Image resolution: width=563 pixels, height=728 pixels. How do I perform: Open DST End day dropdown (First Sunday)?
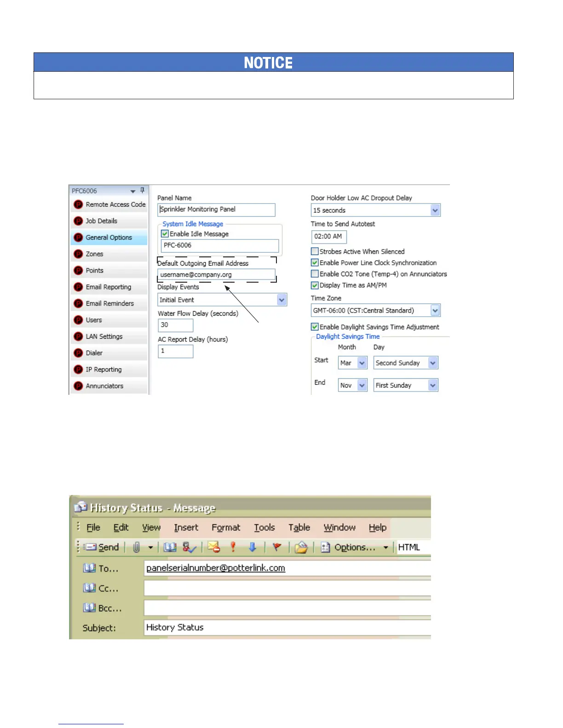[433, 385]
